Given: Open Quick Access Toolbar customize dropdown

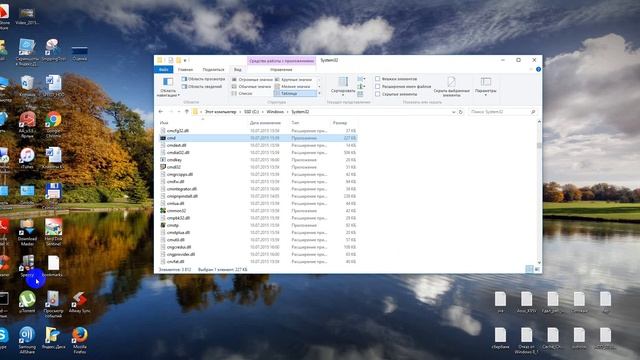Looking at the screenshot, I should click(x=186, y=60).
